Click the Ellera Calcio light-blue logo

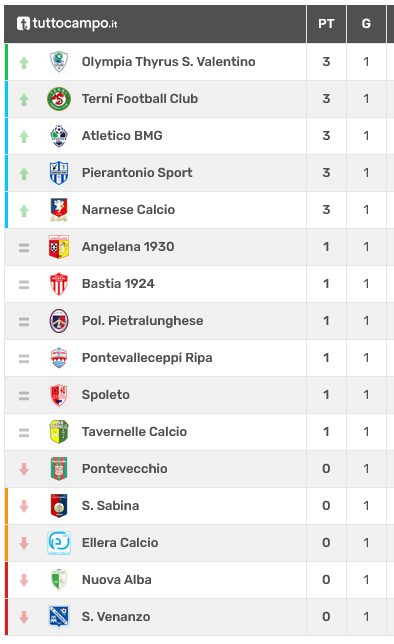pos(59,543)
